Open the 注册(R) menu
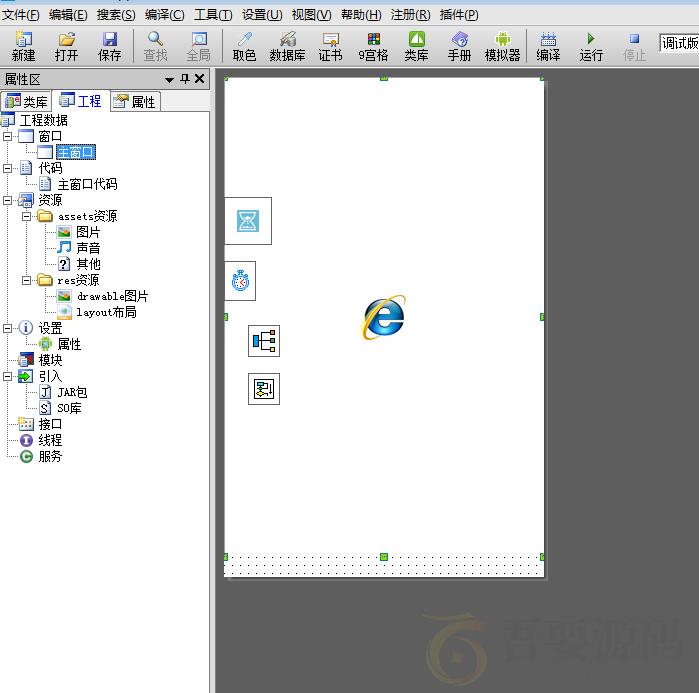The image size is (699, 693). (410, 15)
